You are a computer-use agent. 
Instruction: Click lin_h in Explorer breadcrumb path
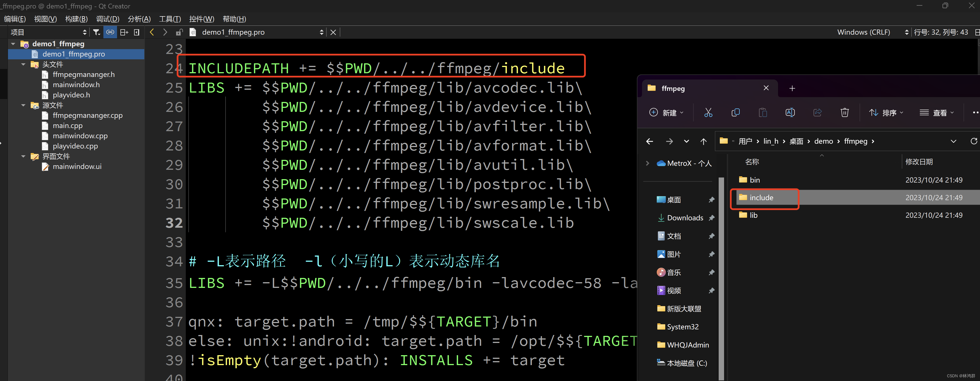tap(771, 141)
